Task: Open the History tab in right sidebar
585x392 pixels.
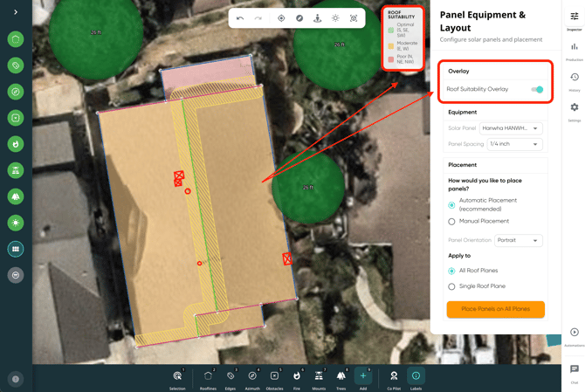Action: (x=575, y=80)
